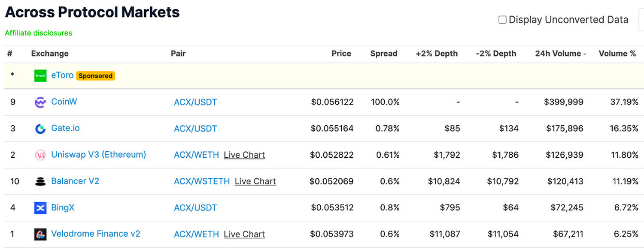Image resolution: width=644 pixels, height=249 pixels.
Task: Click the Sponsored badge next to eToro
Action: pos(95,76)
